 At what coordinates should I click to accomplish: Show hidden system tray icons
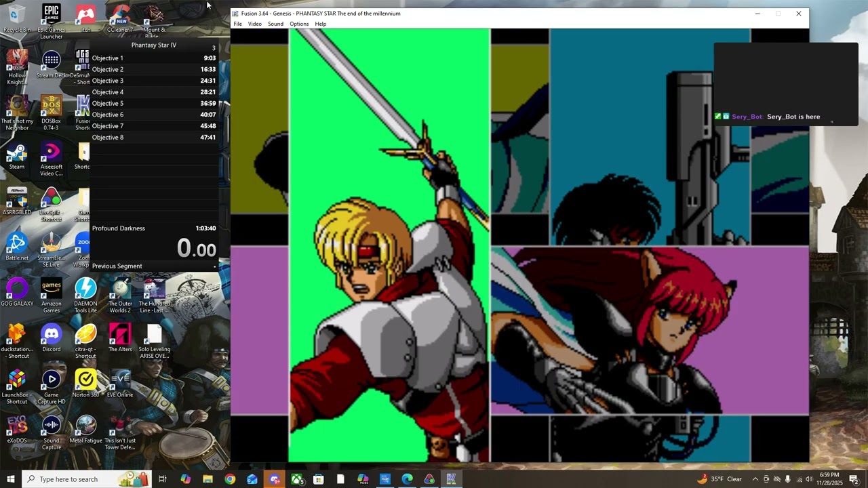pyautogui.click(x=755, y=479)
